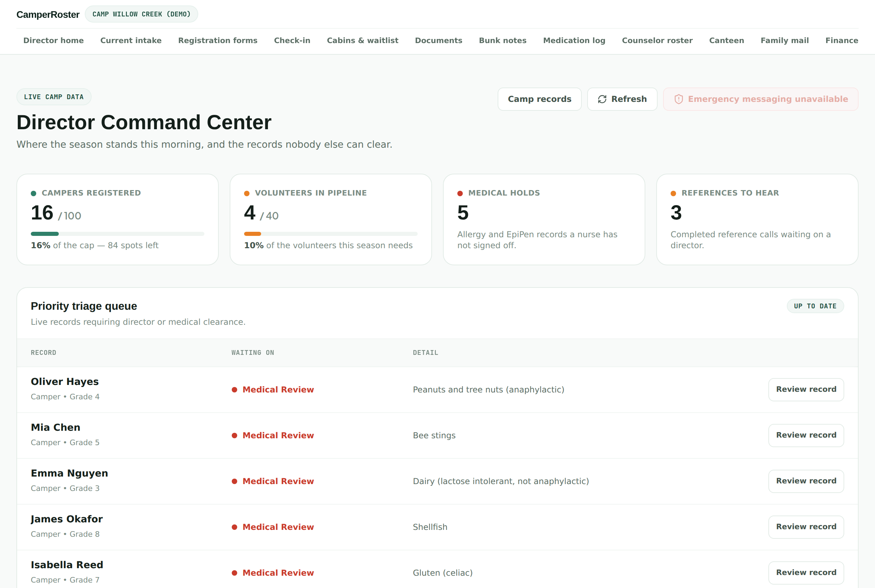
Task: Click the Camp records button
Action: tap(539, 99)
